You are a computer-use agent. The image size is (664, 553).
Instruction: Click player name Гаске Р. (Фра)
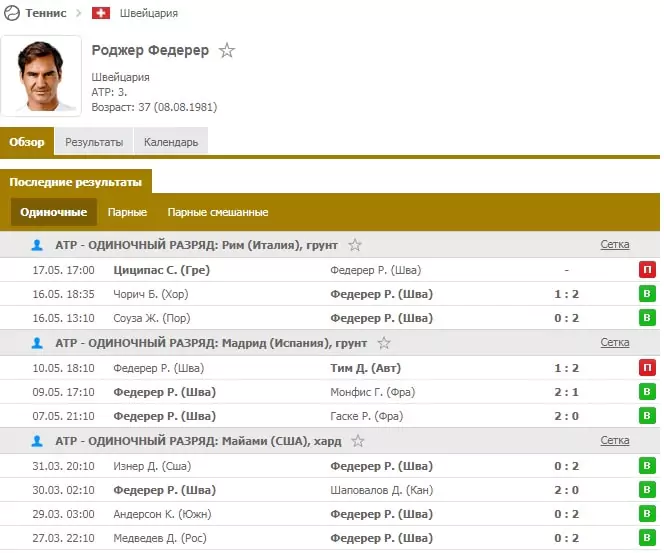(367, 416)
